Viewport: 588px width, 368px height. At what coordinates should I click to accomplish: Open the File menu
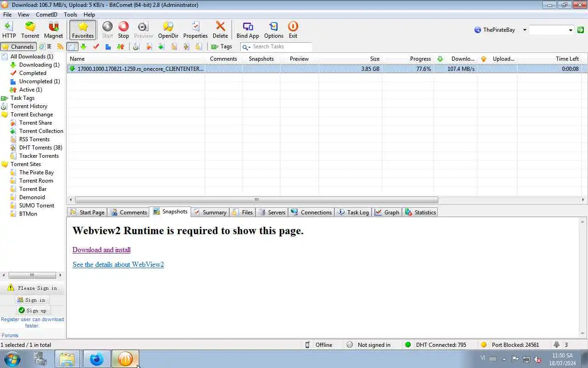click(x=7, y=15)
